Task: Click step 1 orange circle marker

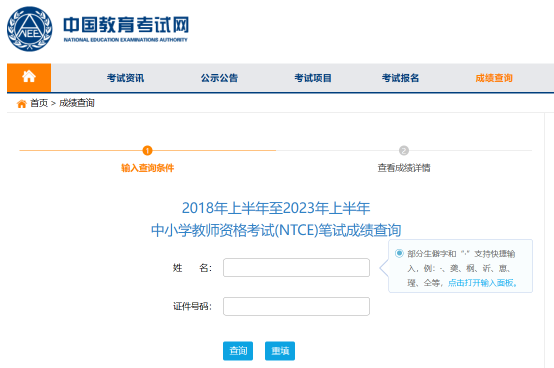Action: point(147,150)
